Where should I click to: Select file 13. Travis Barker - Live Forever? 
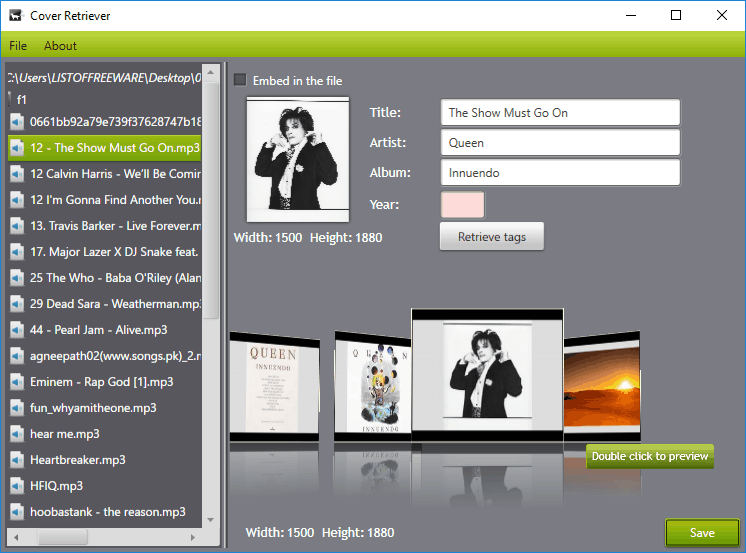click(104, 226)
